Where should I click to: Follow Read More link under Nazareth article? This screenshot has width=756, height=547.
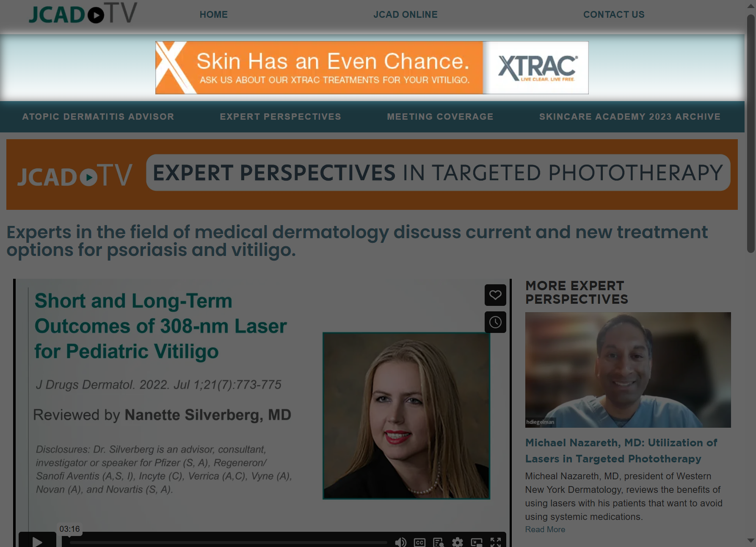pyautogui.click(x=545, y=530)
